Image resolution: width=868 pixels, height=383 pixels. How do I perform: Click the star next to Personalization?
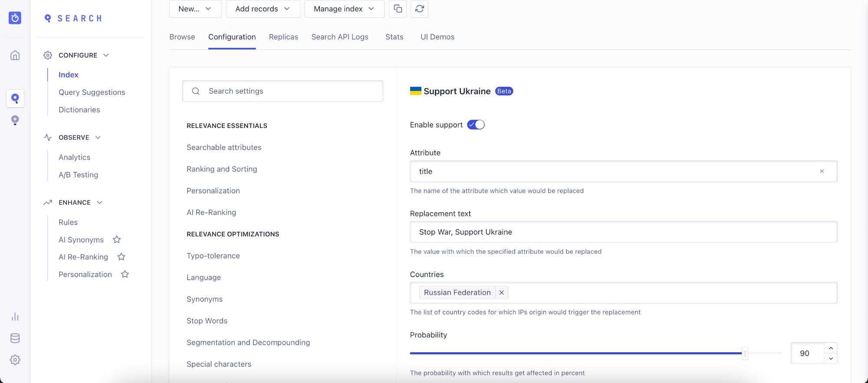[125, 274]
